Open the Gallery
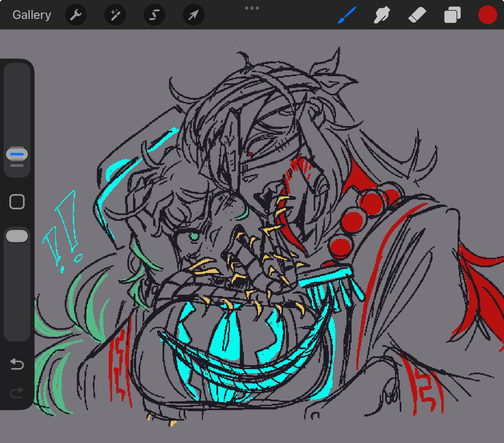The image size is (504, 443). (x=32, y=15)
